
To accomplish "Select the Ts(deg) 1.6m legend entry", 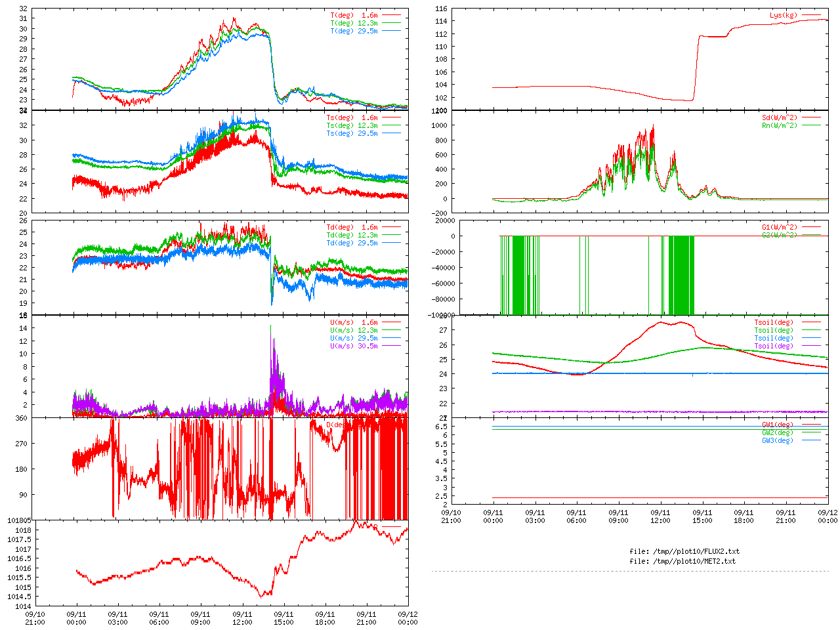I will click(352, 118).
